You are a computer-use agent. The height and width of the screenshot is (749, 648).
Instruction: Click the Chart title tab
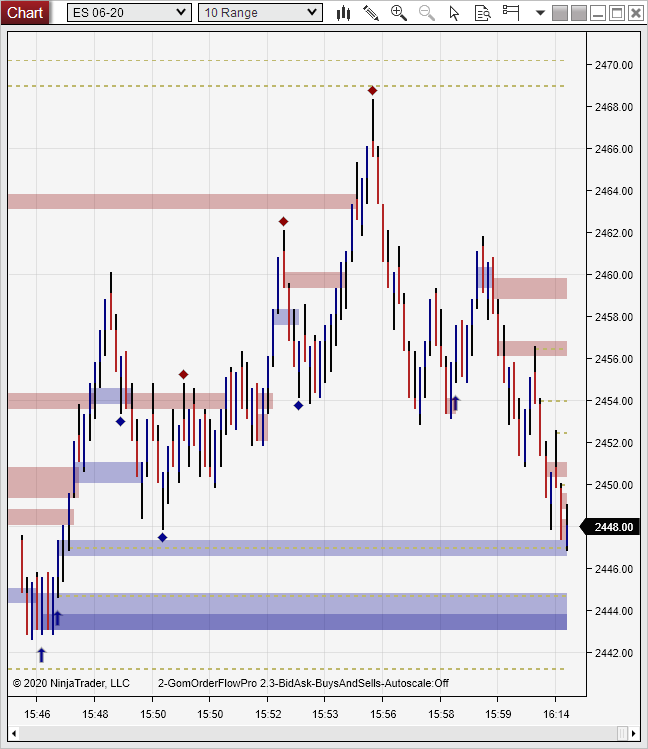pos(25,12)
